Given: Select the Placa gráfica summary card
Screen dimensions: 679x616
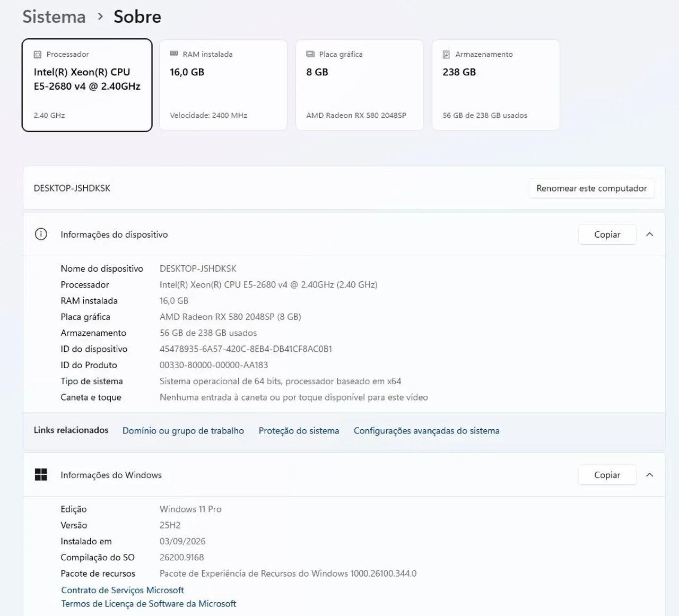Looking at the screenshot, I should (360, 85).
